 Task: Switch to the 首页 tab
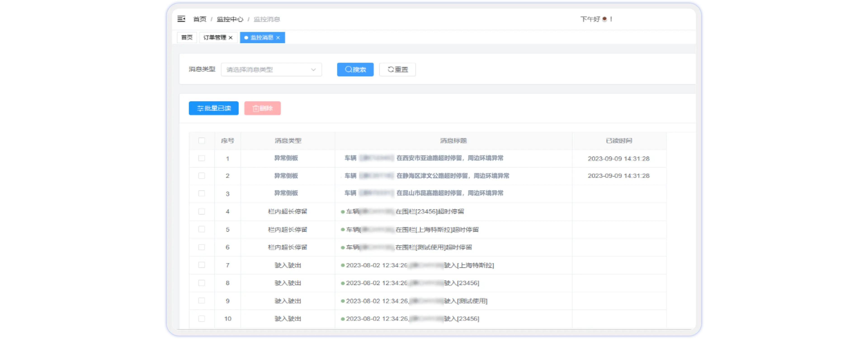[x=187, y=38]
